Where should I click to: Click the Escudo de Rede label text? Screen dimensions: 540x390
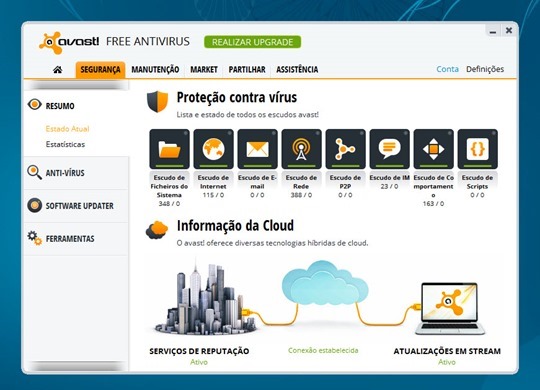tap(301, 182)
